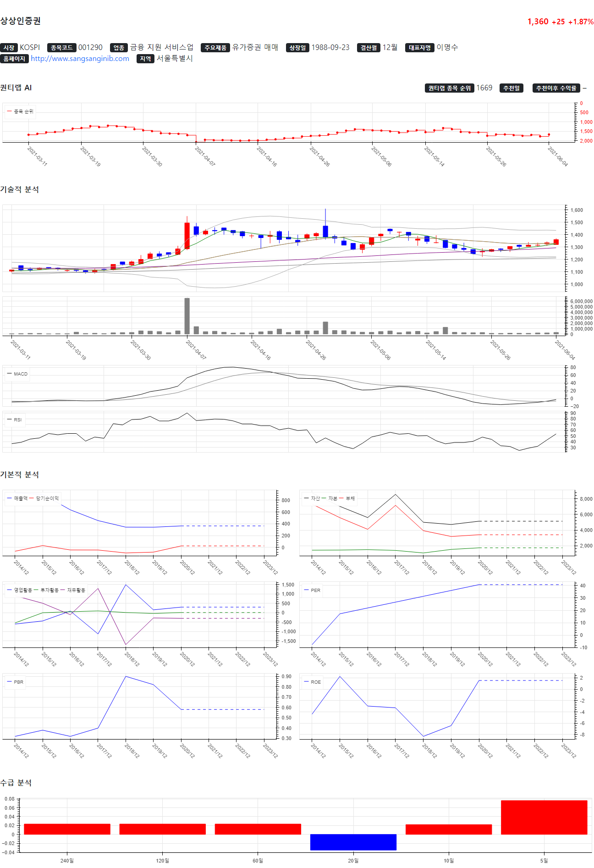This screenshot has width=594, height=868.
Task: Toggle the PBR legend entry
Action: (15, 682)
